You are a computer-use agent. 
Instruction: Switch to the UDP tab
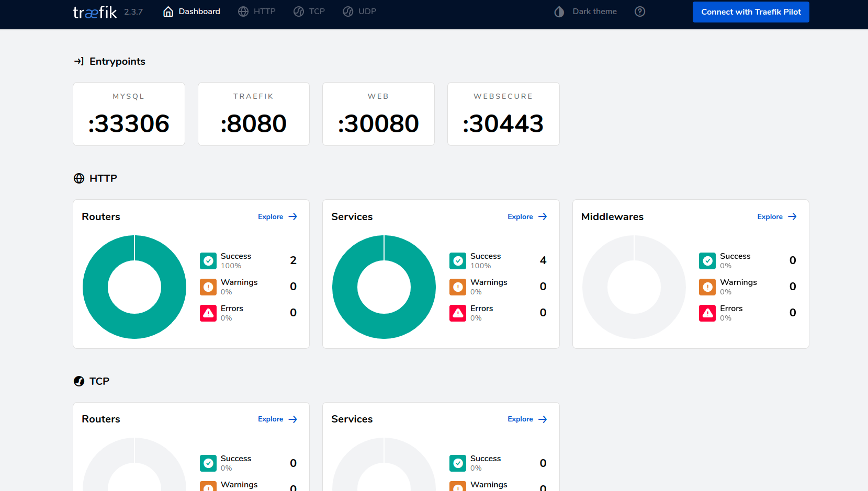coord(359,12)
